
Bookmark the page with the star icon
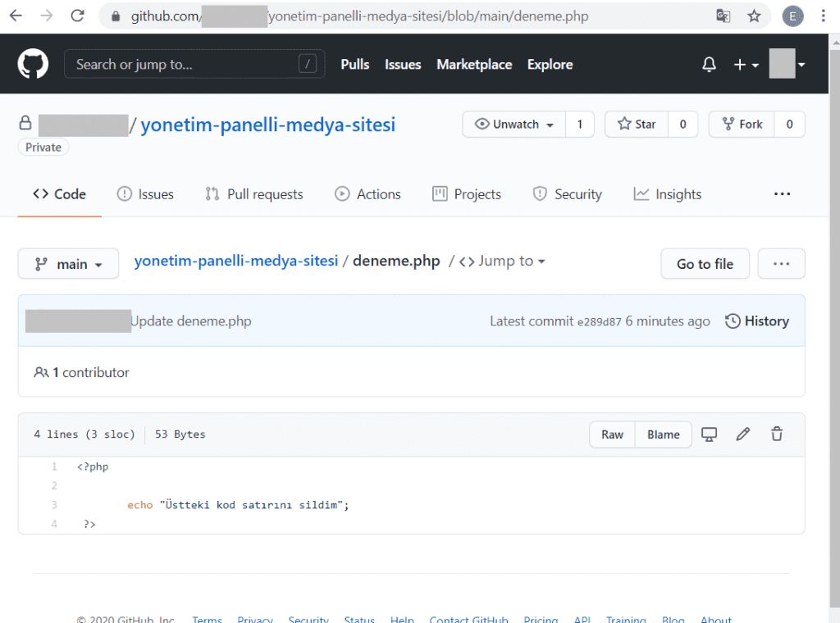tap(754, 16)
